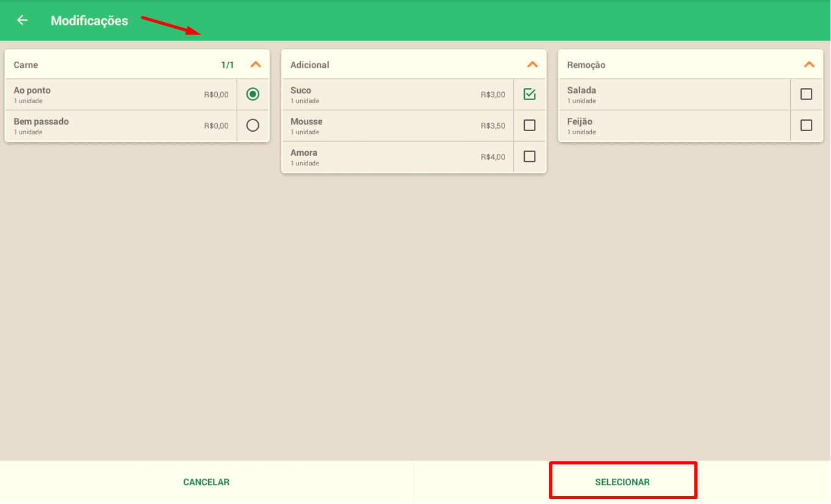Collapse the Adicional group chevron
This screenshot has width=831, height=504.
click(533, 65)
